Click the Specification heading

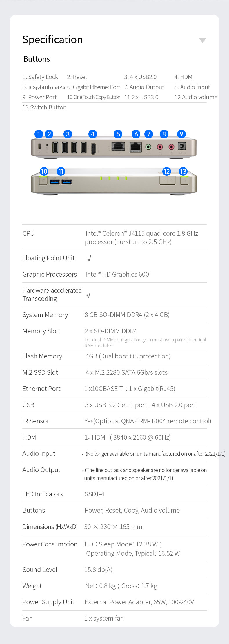[x=53, y=40]
